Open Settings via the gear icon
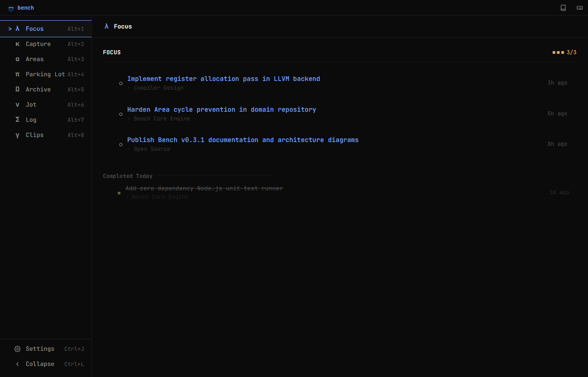588x377 pixels. click(17, 349)
